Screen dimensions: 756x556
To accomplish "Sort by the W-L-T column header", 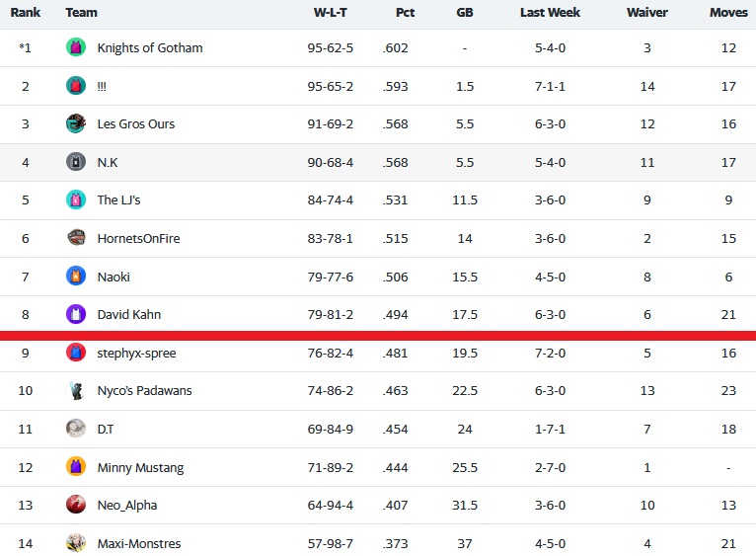I will (x=331, y=13).
